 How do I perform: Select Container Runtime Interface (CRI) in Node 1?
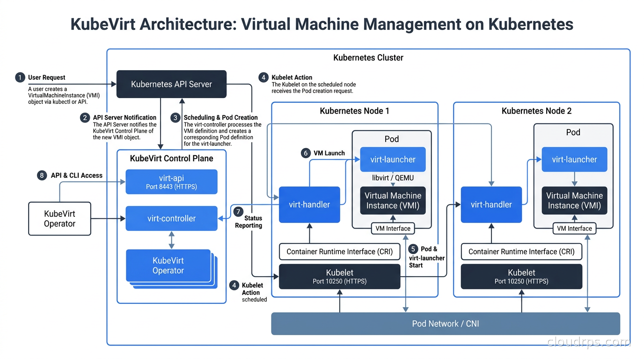[x=340, y=251]
